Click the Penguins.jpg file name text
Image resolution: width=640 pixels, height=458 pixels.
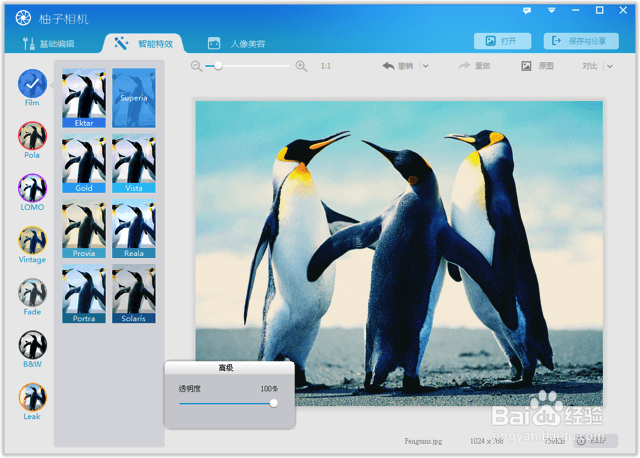(423, 441)
